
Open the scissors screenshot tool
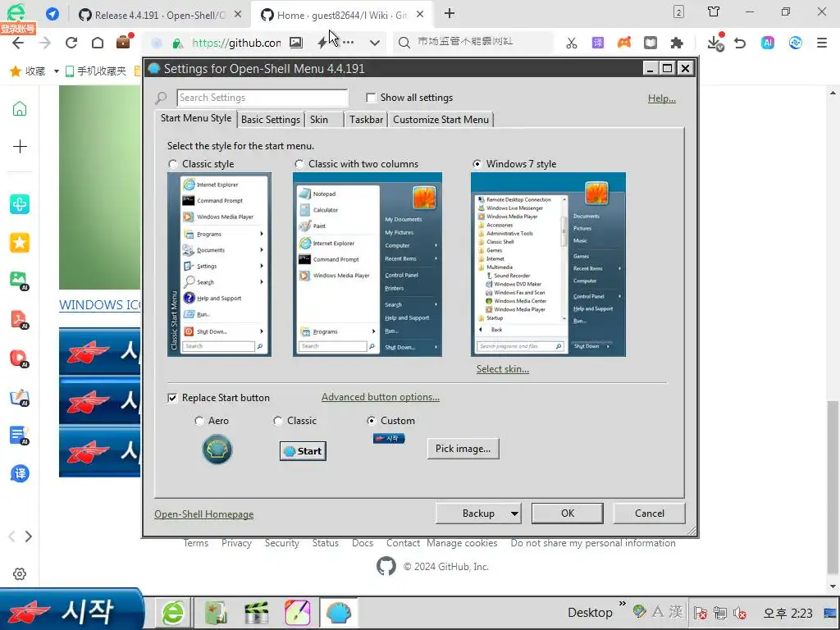[572, 43]
